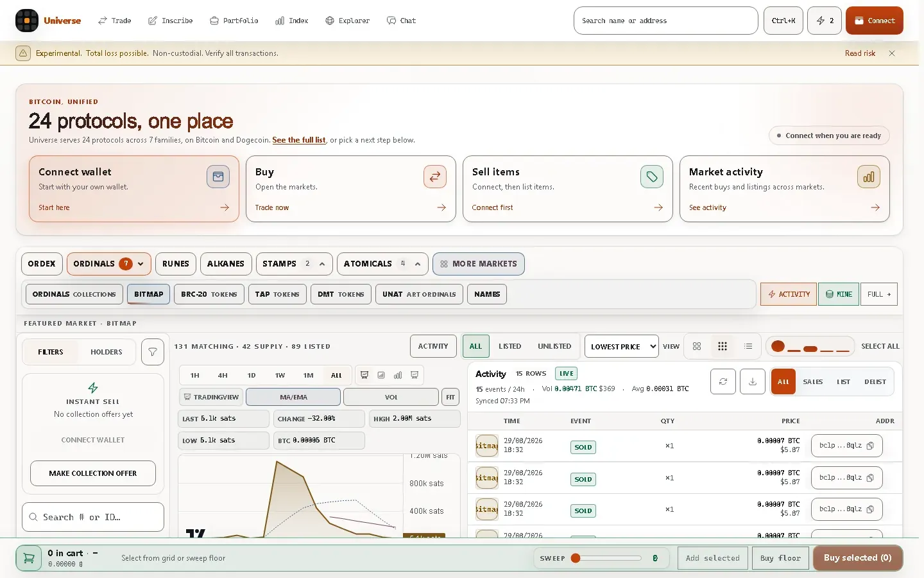924x578 pixels.
Task: Select the first chart type icon after ALL
Action: (364, 375)
